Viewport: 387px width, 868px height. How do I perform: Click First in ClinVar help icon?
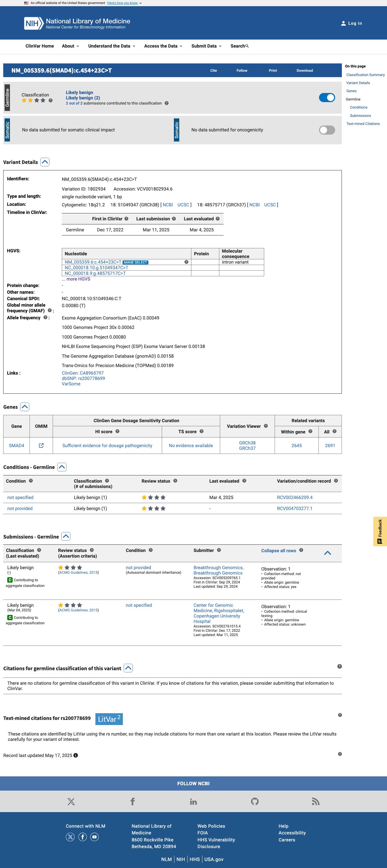[x=126, y=219]
